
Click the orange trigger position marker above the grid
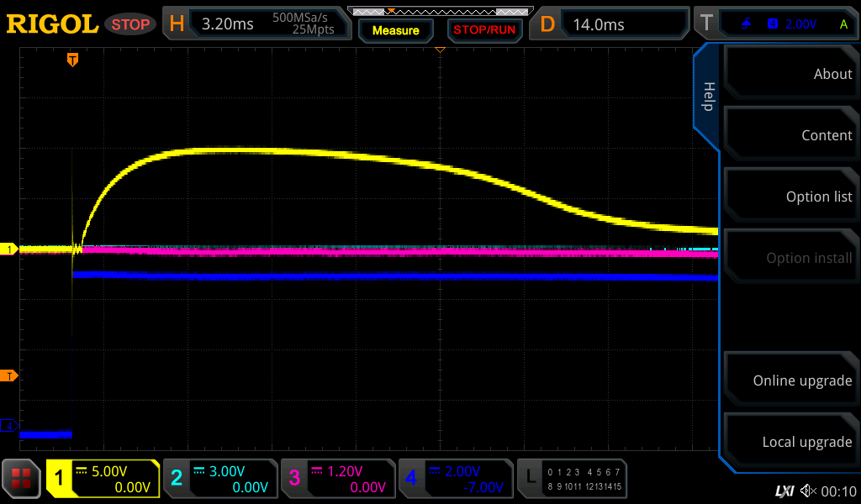pos(73,60)
